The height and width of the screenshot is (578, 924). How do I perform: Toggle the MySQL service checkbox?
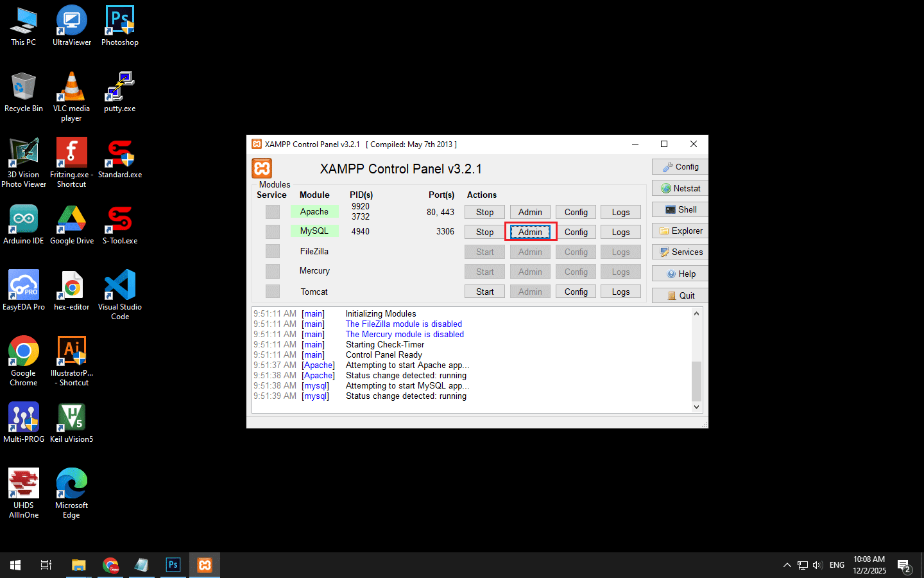coord(273,232)
